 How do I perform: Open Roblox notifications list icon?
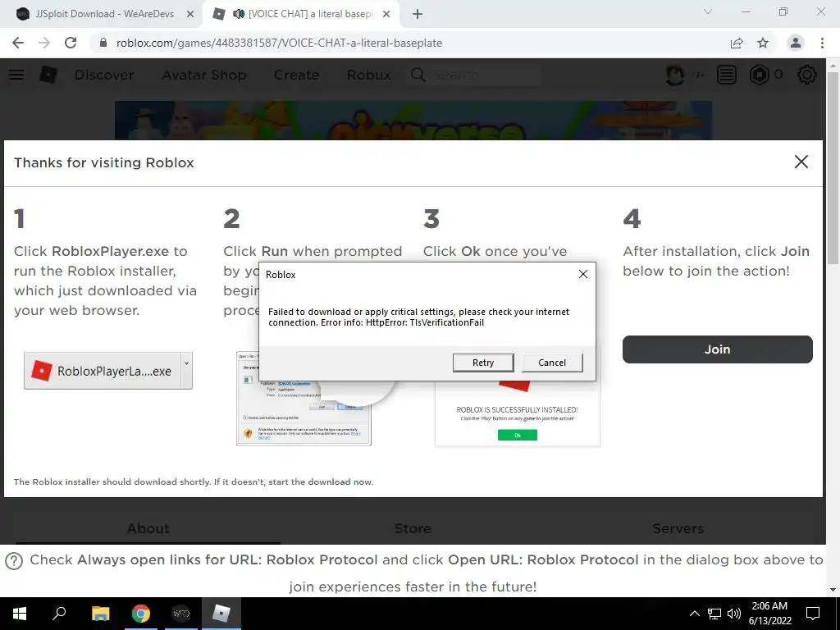[727, 75]
